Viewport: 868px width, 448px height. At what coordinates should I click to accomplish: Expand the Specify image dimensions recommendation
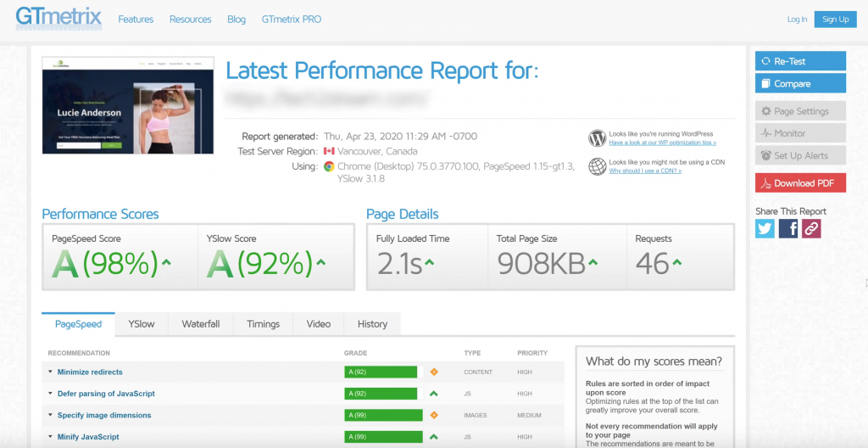tap(103, 415)
